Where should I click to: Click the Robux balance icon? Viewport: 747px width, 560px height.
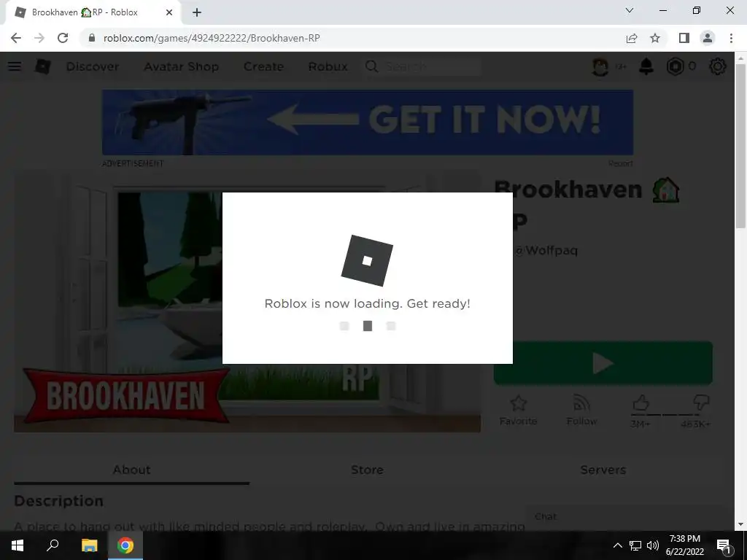(x=675, y=66)
